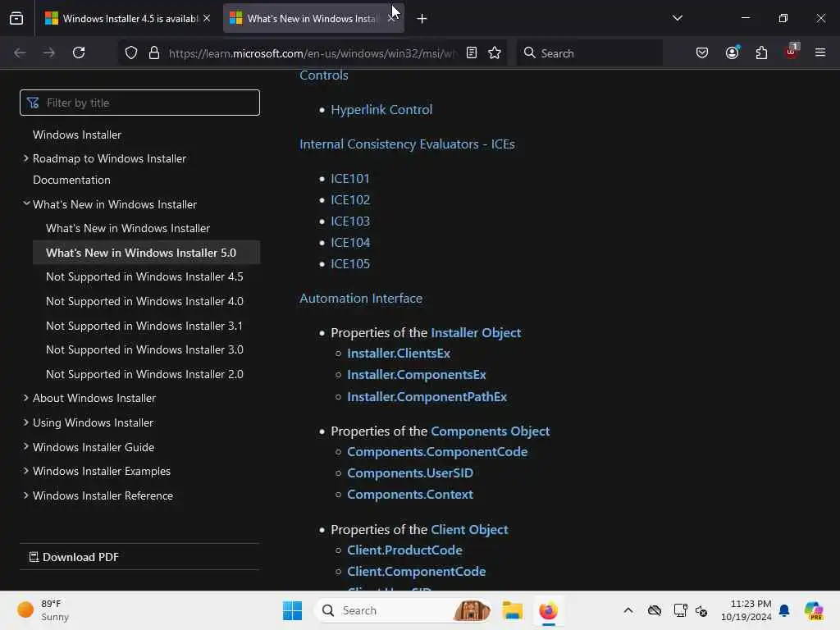Open Not Supported in Windows Installer 2.0
Image resolution: width=840 pixels, height=630 pixels.
coord(144,374)
